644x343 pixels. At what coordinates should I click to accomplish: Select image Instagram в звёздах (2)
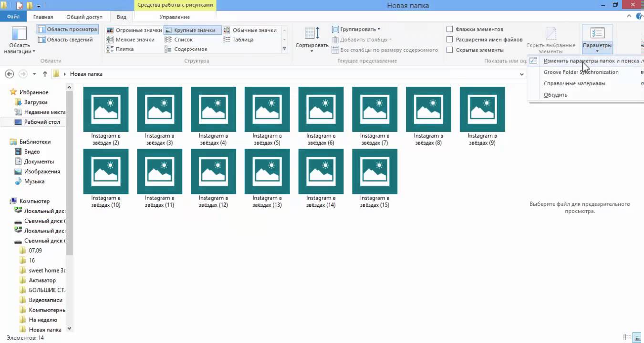[105, 116]
